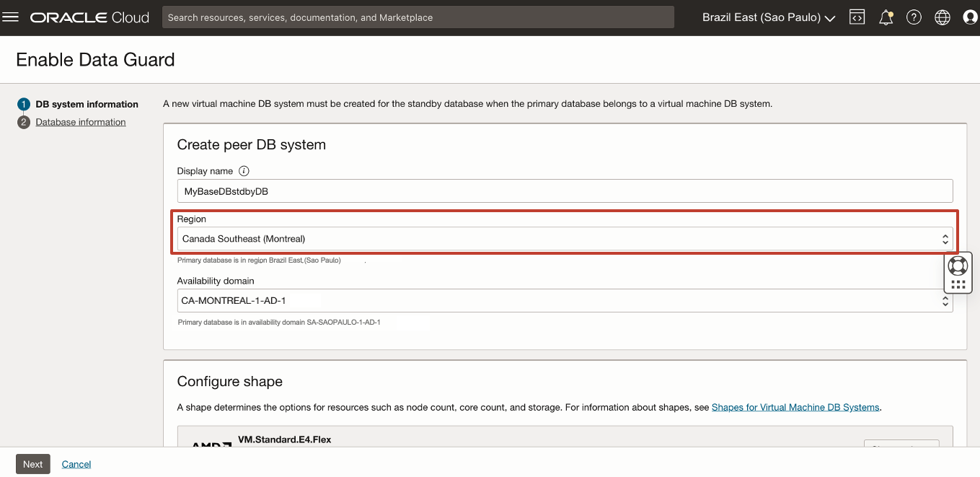Open the notifications bell

[x=886, y=17]
